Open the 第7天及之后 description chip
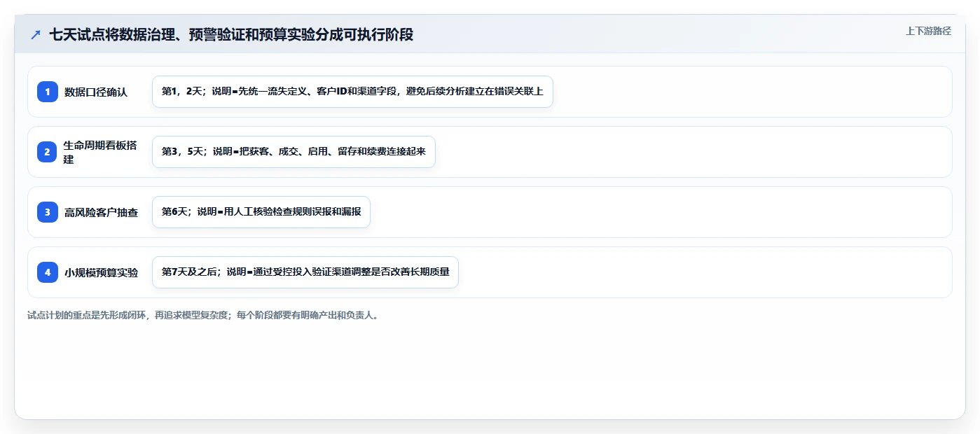Viewport: 980px width, 434px height. tap(305, 272)
